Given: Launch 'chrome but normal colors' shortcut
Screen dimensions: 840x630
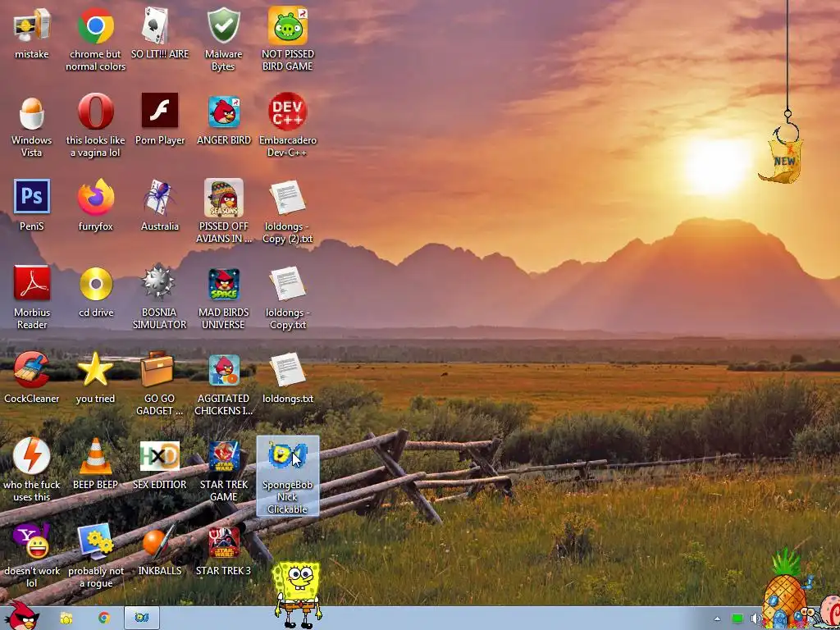Looking at the screenshot, I should [x=96, y=25].
